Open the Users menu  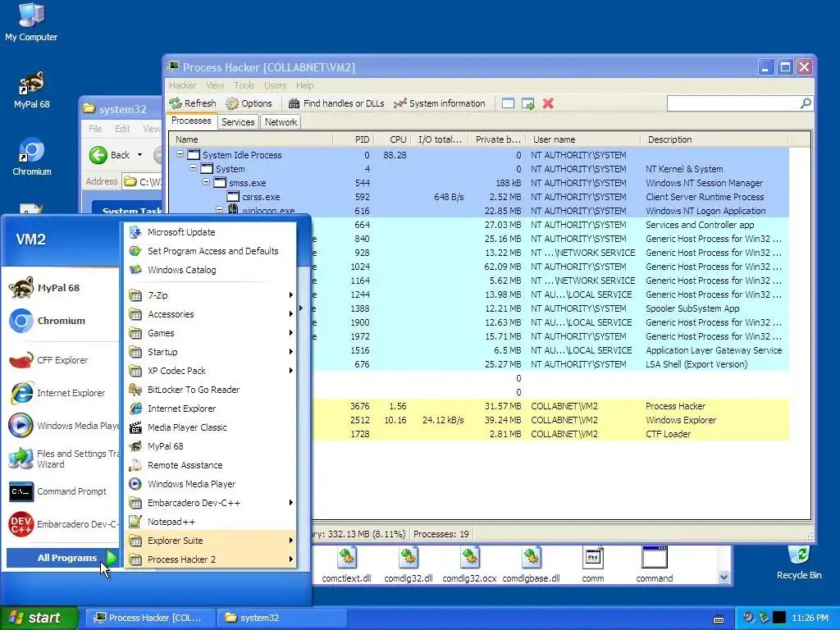coord(276,85)
